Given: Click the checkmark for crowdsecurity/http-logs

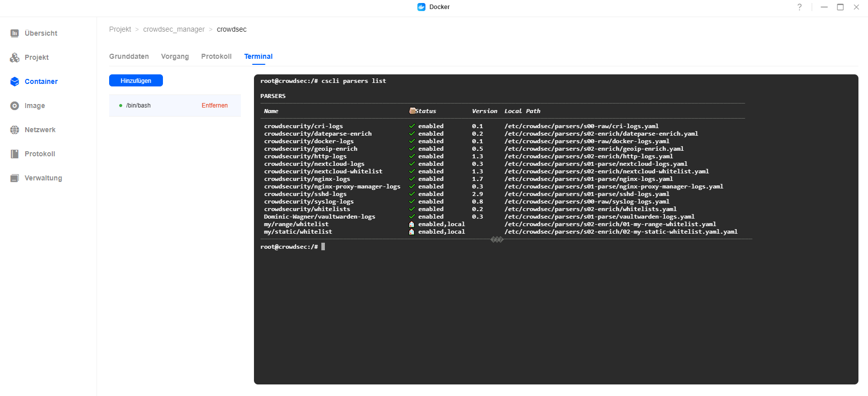Looking at the screenshot, I should coord(412,156).
